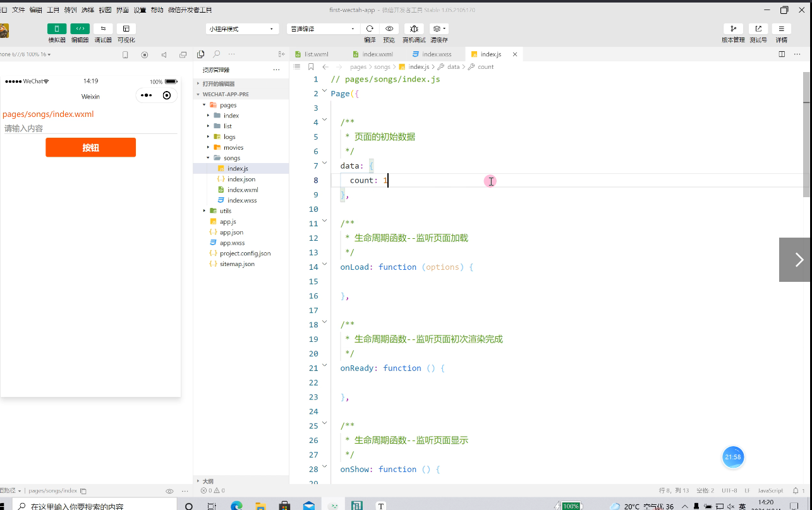Click split editor icon at top right

click(x=782, y=54)
